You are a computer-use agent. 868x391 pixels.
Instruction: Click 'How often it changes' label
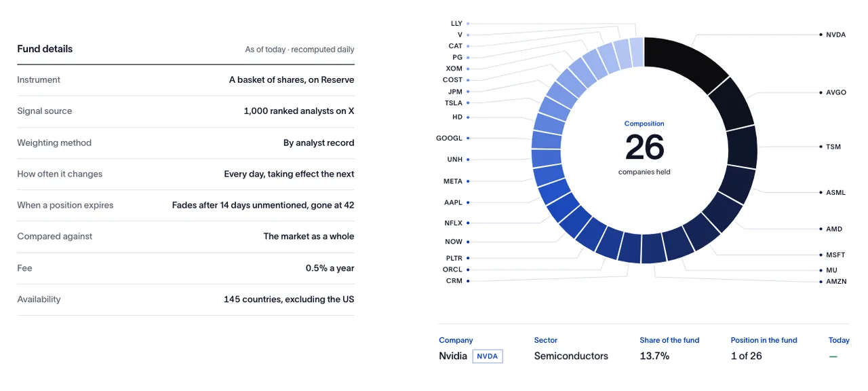point(60,174)
